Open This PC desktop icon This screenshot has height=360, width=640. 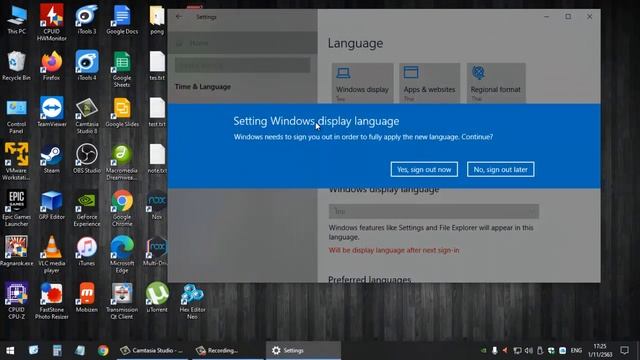pyautogui.click(x=17, y=20)
